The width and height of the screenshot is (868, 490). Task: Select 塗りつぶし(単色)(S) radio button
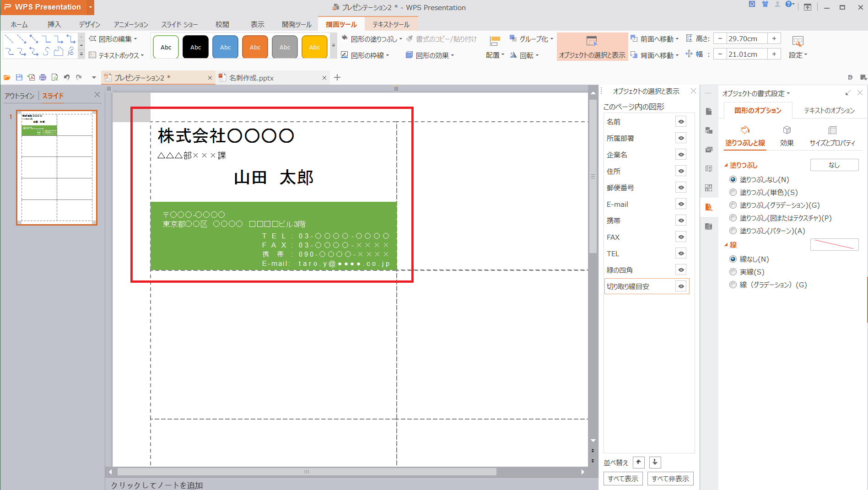pyautogui.click(x=733, y=192)
